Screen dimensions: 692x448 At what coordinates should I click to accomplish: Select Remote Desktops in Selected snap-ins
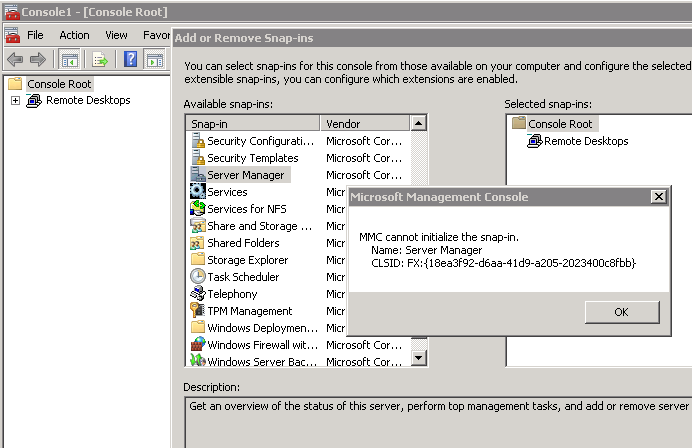point(586,141)
